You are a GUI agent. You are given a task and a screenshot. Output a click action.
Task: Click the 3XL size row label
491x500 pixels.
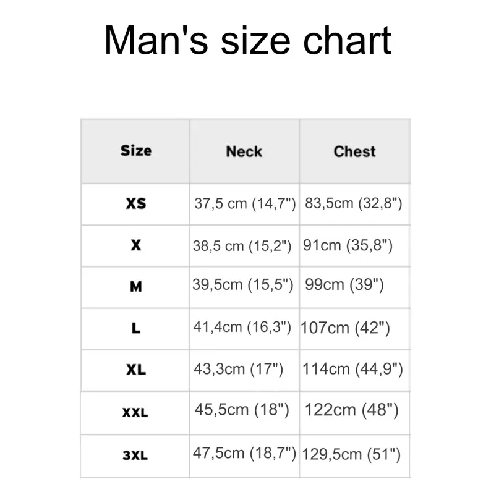coord(135,455)
